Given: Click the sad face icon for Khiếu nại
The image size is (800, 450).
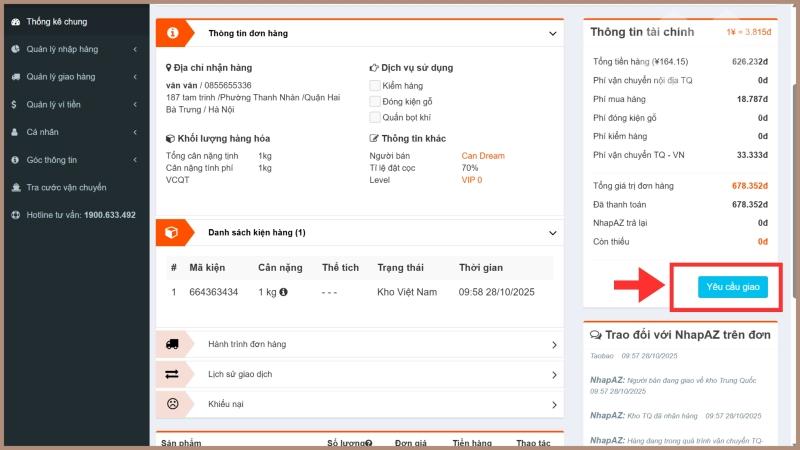Looking at the screenshot, I should 172,404.
